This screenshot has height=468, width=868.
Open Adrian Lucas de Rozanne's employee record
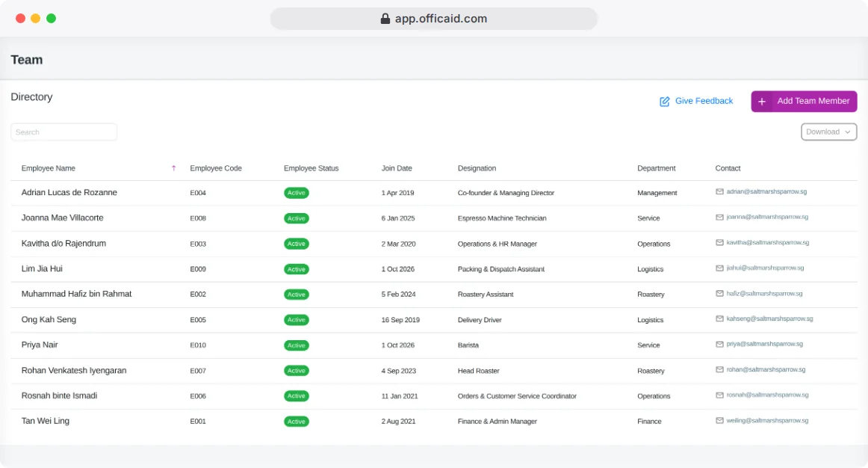point(69,193)
